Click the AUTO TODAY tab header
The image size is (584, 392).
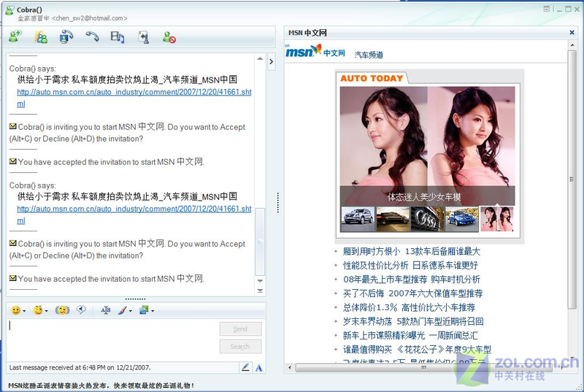tap(372, 78)
